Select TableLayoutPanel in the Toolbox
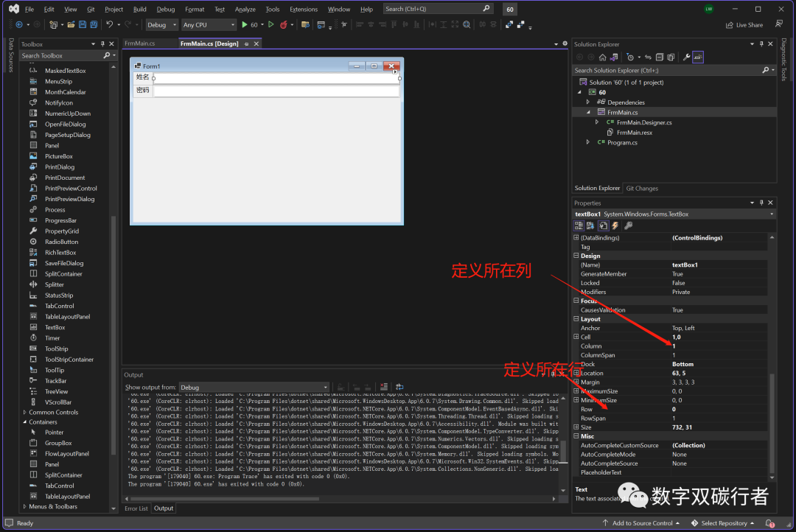Screen dimensions: 796x532 coord(67,317)
